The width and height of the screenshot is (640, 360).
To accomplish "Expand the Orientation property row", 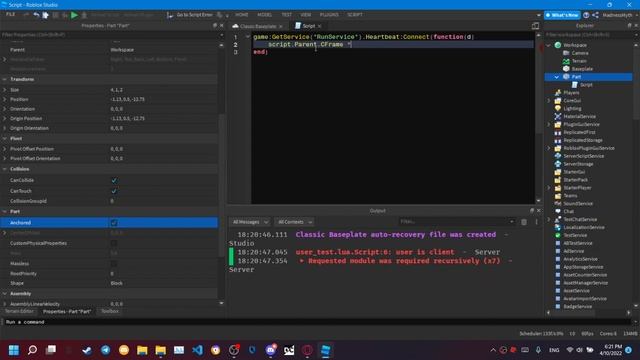I will (4, 109).
